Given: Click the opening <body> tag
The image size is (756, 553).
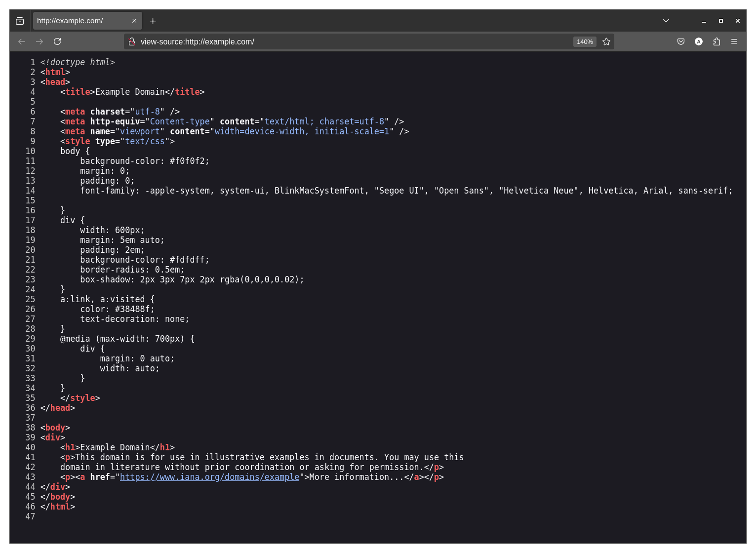Looking at the screenshot, I should 55,428.
